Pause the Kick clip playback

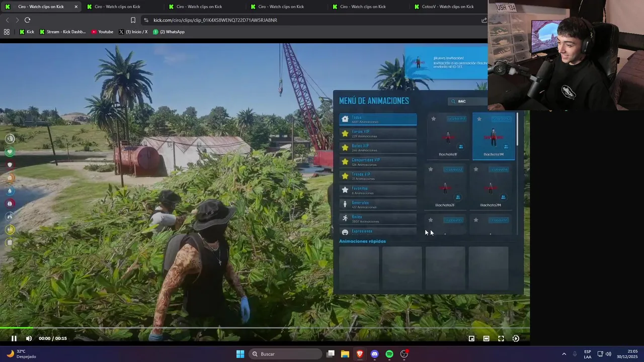click(x=14, y=338)
